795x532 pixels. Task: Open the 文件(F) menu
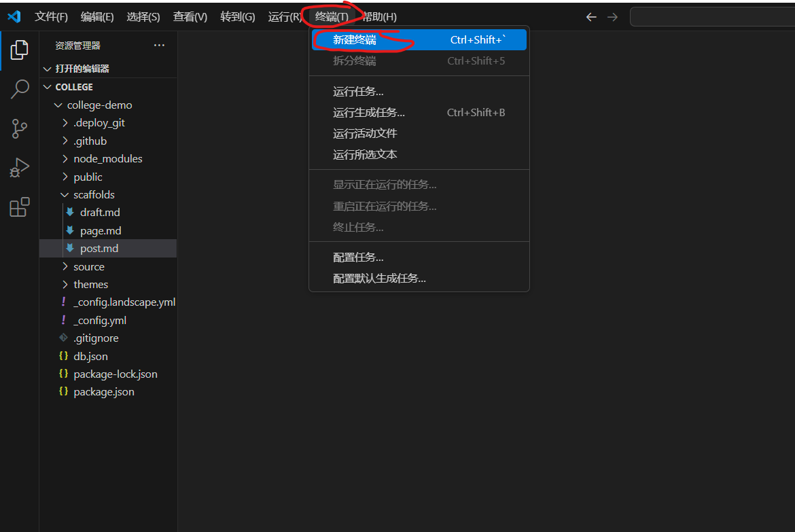(x=51, y=17)
